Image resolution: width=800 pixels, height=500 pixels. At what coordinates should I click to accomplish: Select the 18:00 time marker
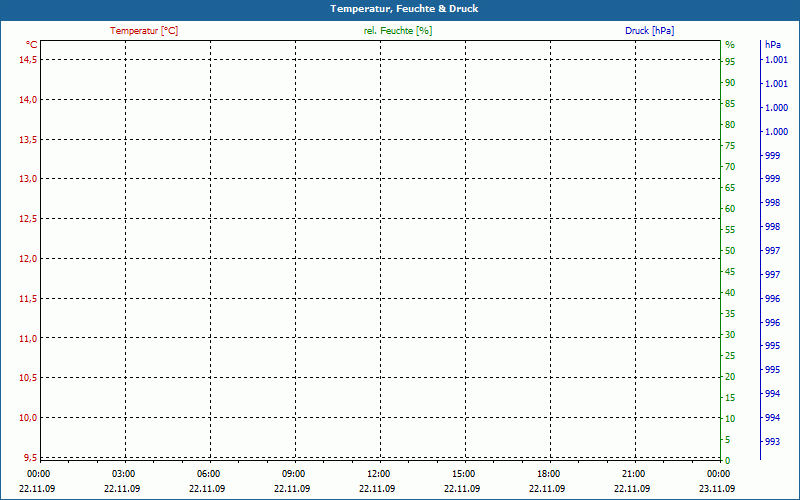coord(549,474)
